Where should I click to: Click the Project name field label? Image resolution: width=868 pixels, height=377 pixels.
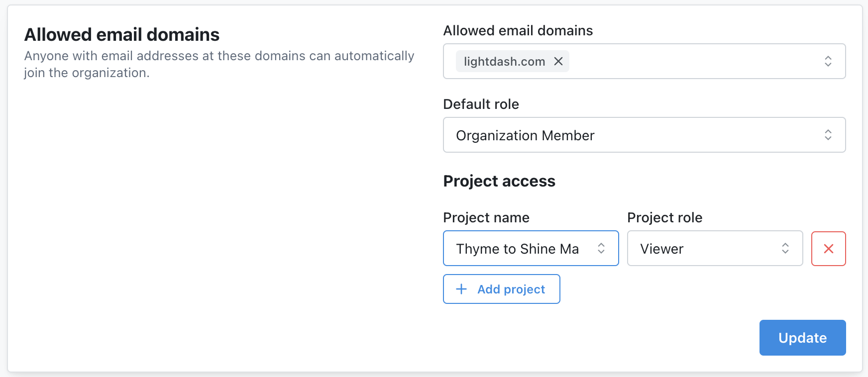(486, 217)
